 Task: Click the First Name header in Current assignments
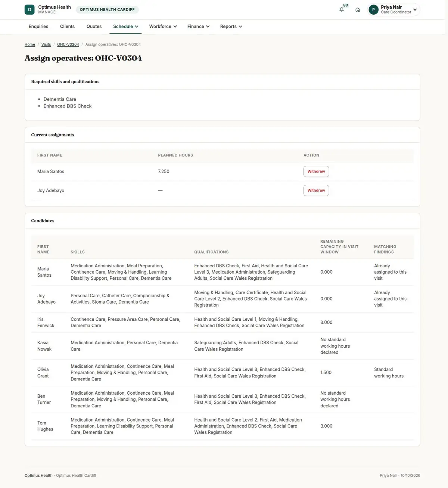[x=50, y=155]
